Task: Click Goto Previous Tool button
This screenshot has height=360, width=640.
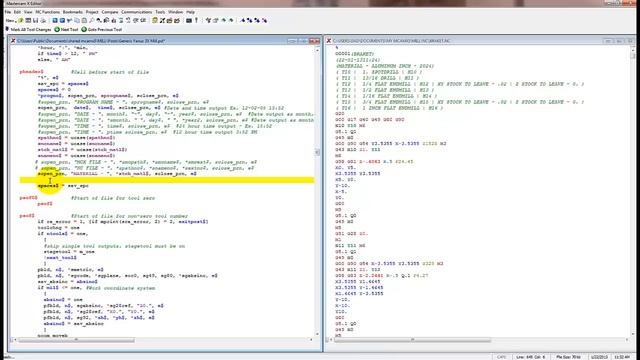Action: click(102, 29)
